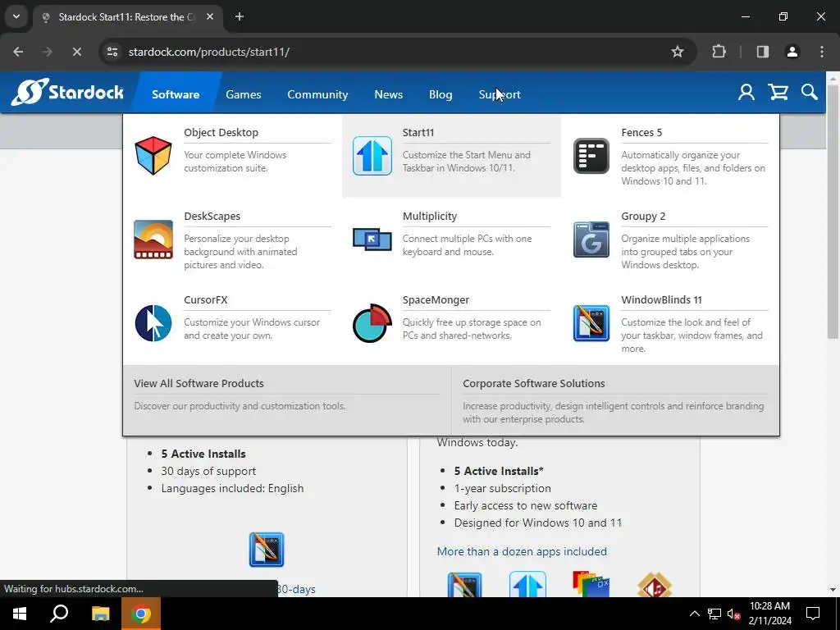Open the Multiplicity product link
Image resolution: width=840 pixels, height=630 pixels.
[x=430, y=216]
